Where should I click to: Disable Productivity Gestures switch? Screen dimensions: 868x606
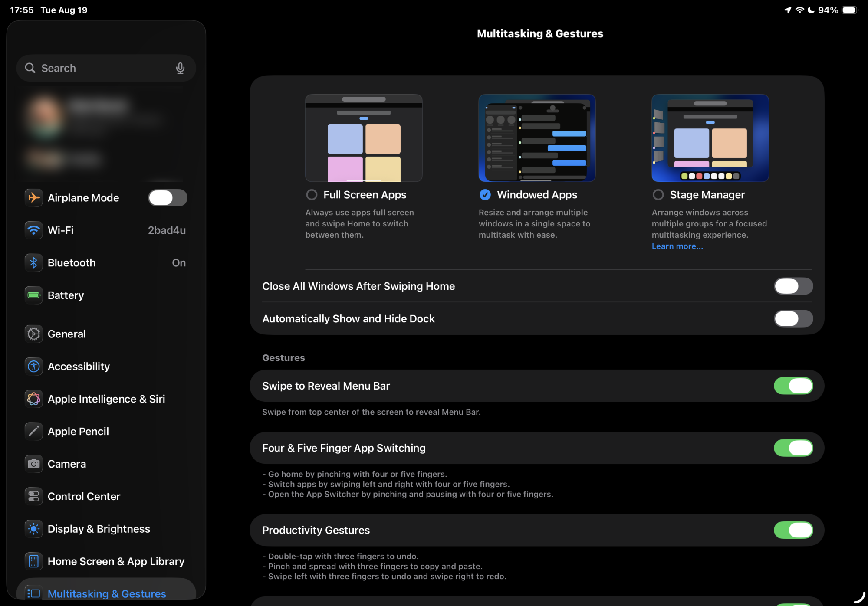[x=793, y=530]
